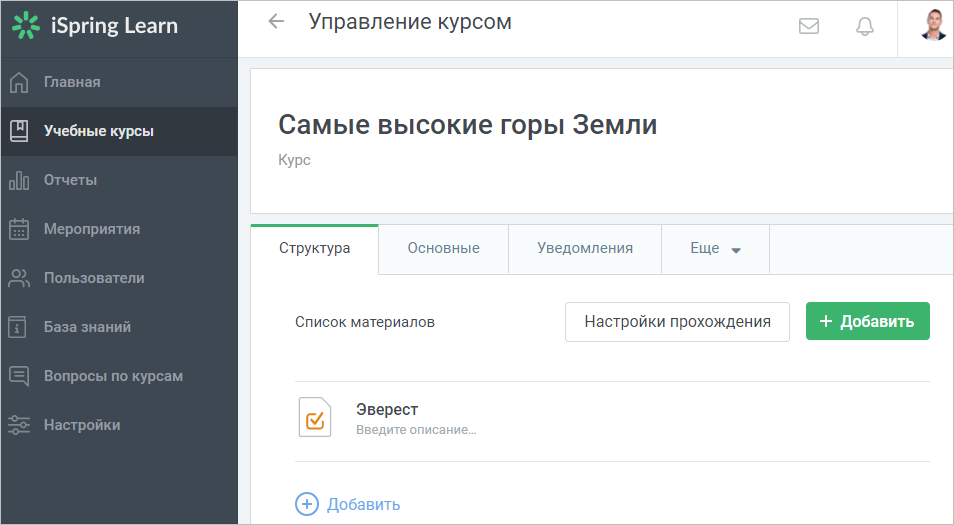Open the mail envelope icon in the header

pyautogui.click(x=809, y=26)
